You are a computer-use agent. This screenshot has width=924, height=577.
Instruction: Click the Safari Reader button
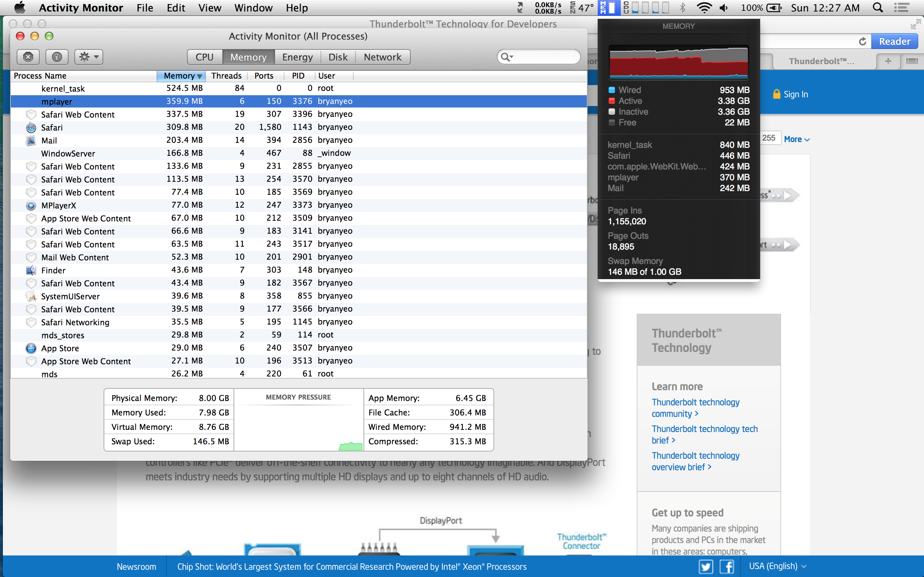point(894,41)
